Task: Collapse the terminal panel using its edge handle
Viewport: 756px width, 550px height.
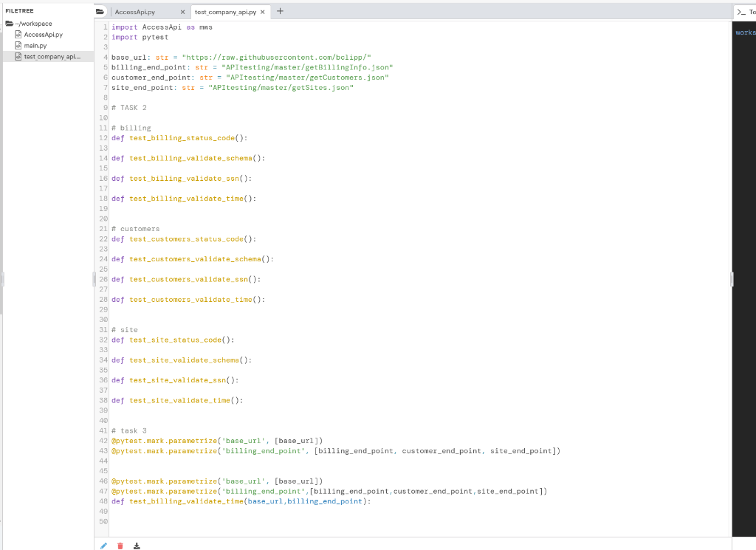Action: point(730,280)
